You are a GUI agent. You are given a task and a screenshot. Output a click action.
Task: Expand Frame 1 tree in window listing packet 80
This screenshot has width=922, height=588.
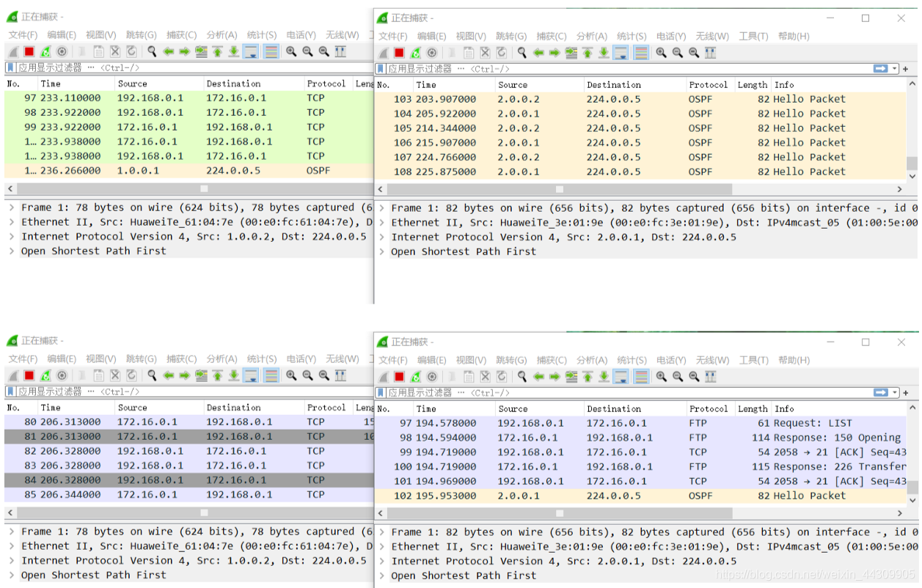(11, 532)
